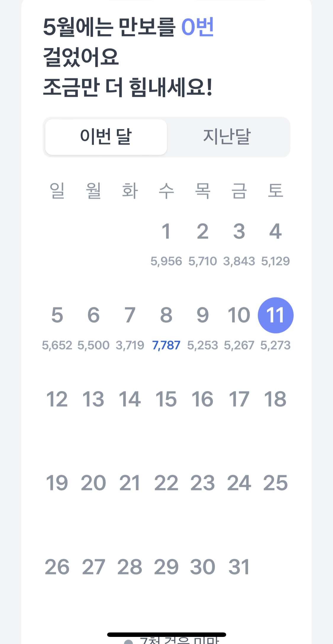Select date 29 on the calendar

166,567
